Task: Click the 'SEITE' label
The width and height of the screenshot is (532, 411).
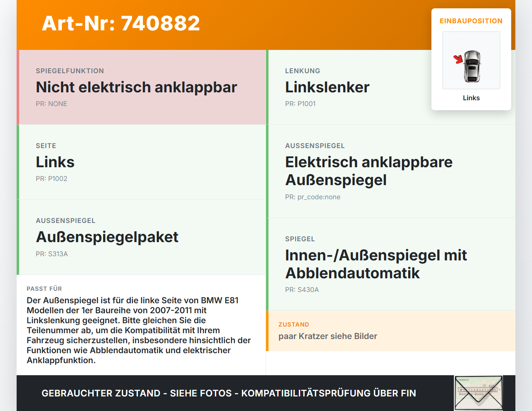Action: click(x=46, y=146)
